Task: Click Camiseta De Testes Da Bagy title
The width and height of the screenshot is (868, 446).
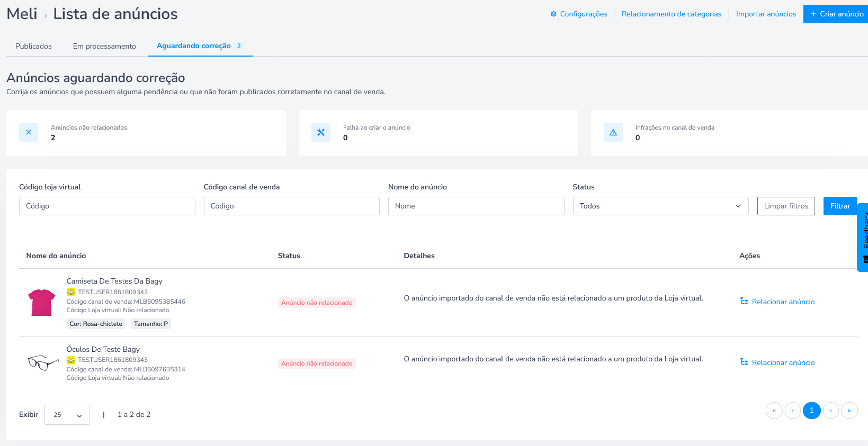Action: click(114, 281)
